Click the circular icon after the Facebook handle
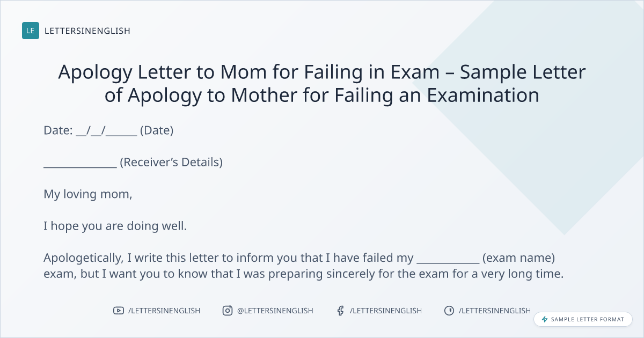Image resolution: width=644 pixels, height=338 pixels. tap(449, 311)
